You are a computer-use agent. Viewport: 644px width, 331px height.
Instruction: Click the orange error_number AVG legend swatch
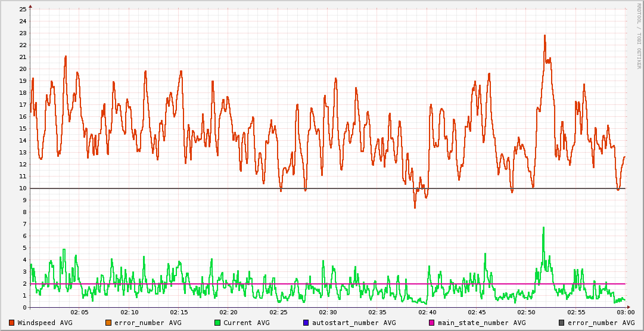pyautogui.click(x=108, y=323)
